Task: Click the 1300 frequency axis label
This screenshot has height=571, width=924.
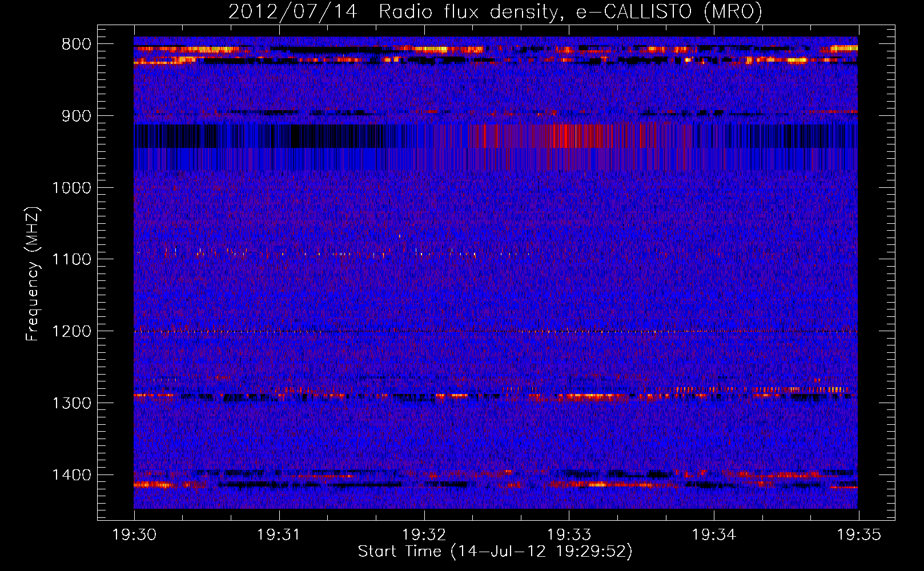Action: coord(71,403)
